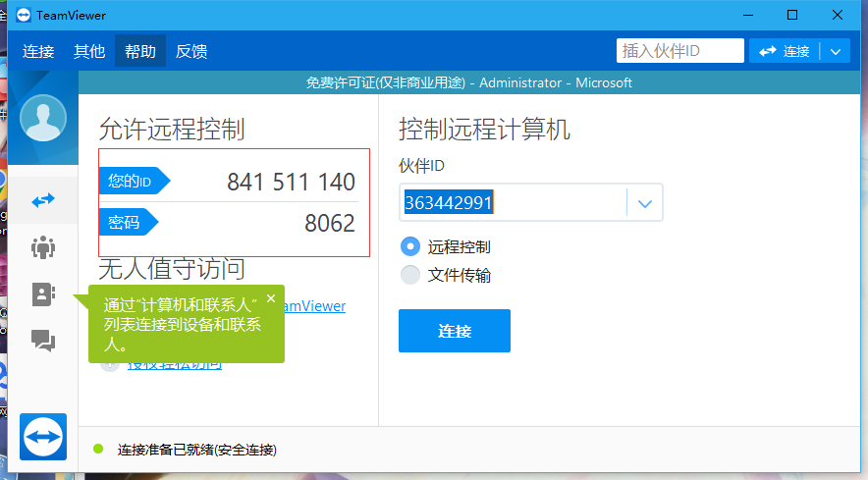The height and width of the screenshot is (480, 868).
Task: Click the 插入伙伴ID input field
Action: point(679,51)
